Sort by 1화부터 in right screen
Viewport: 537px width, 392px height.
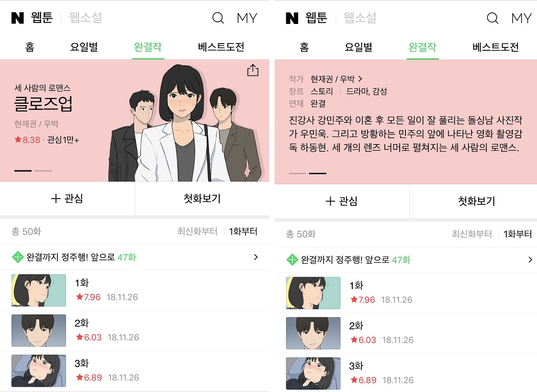coord(517,234)
